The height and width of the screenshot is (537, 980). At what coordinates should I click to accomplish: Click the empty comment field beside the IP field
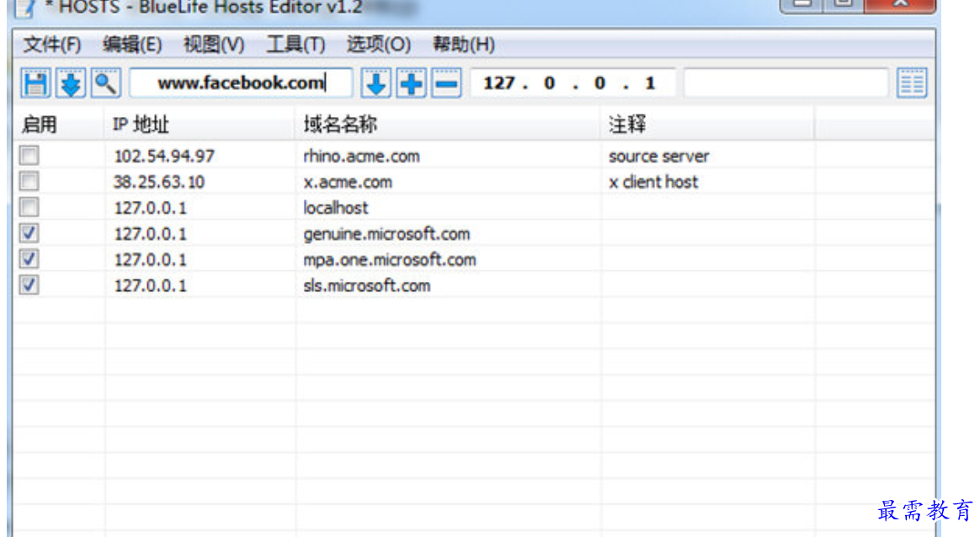pyautogui.click(x=786, y=83)
